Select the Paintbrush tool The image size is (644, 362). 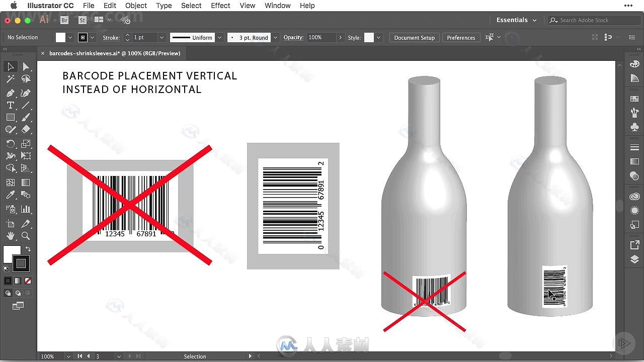pos(26,117)
